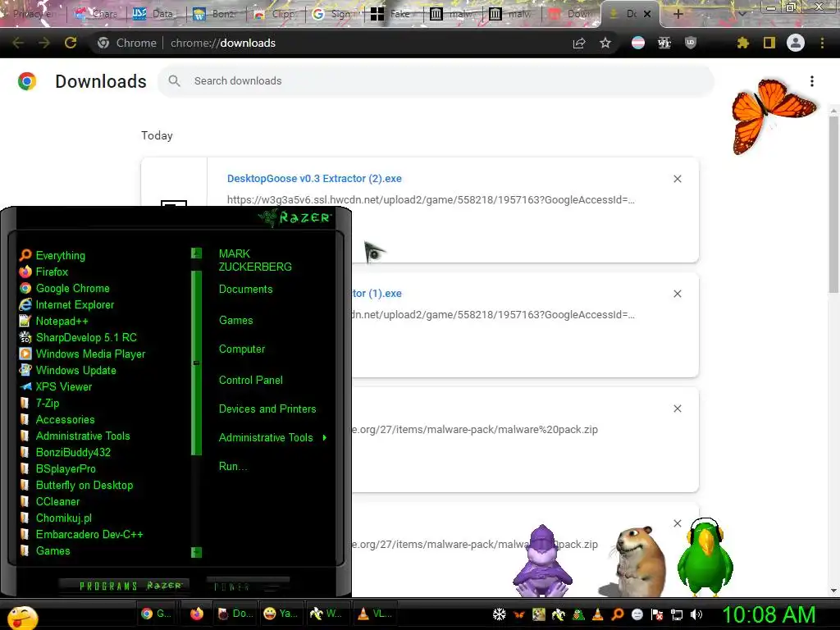Launch Google Chrome from the start menu
Screen dimensions: 840x630
64,288
